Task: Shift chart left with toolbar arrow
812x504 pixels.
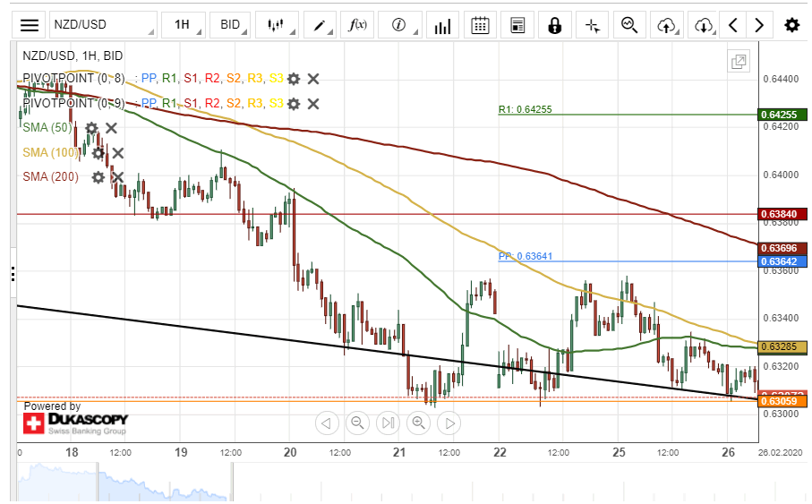Action: pos(732,25)
